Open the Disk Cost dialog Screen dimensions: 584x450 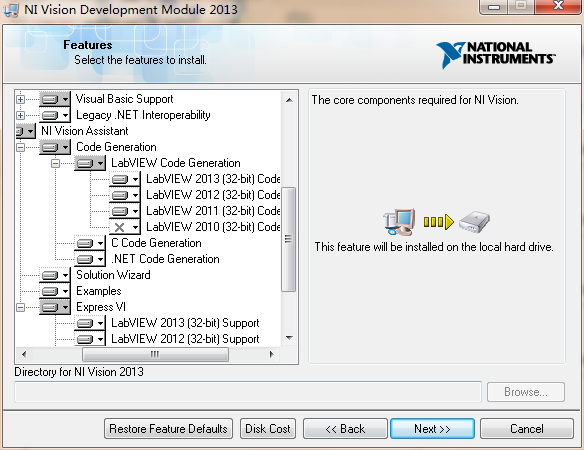(268, 428)
